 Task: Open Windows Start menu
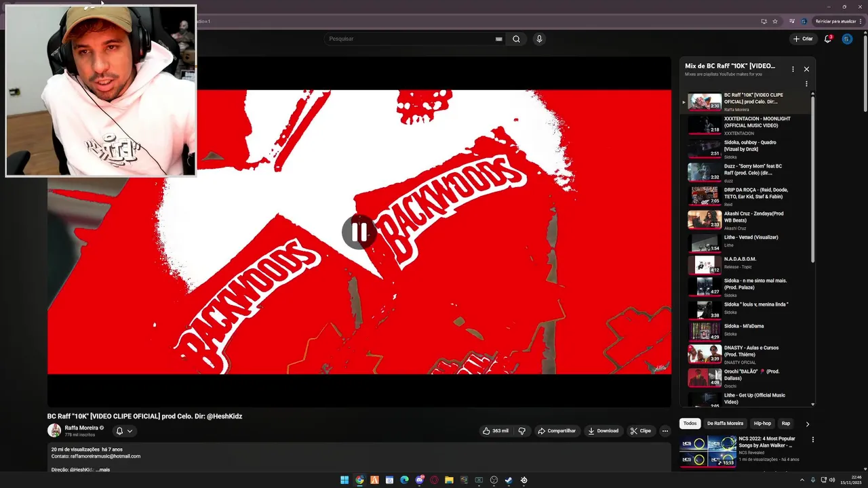pyautogui.click(x=344, y=480)
